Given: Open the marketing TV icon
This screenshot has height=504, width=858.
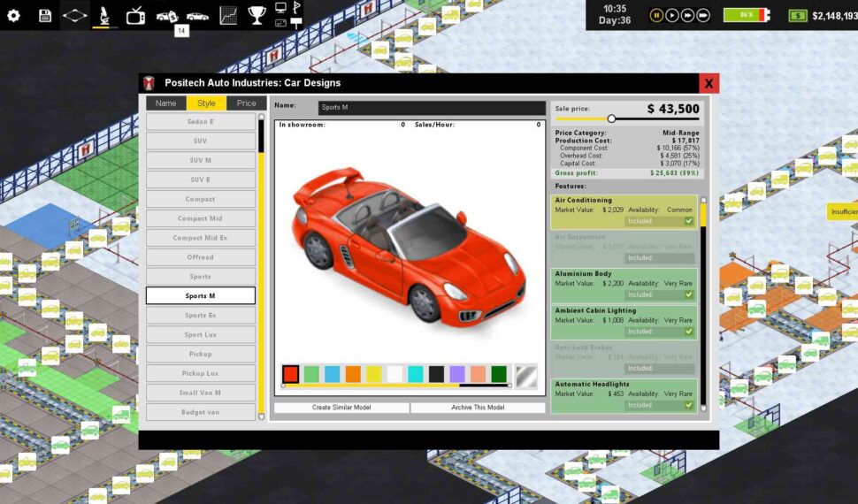Looking at the screenshot, I should click(x=135, y=15).
